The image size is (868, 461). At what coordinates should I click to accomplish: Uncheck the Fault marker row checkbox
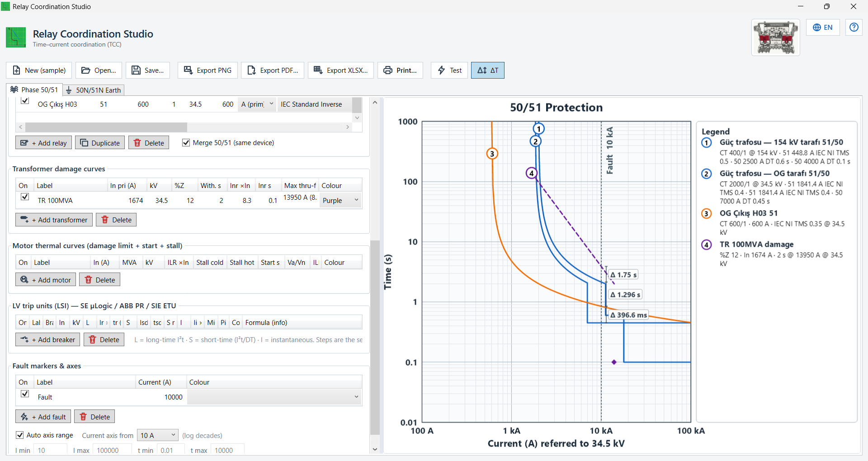click(25, 394)
